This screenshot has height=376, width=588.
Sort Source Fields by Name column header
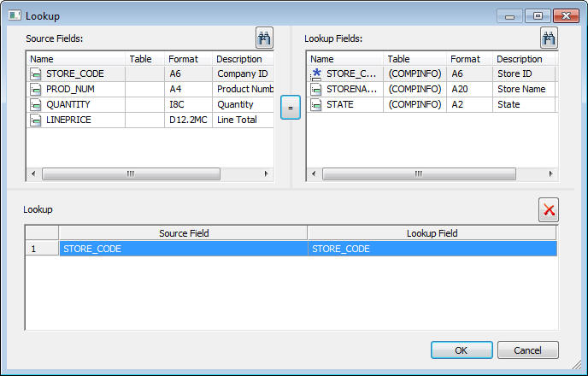[76, 59]
